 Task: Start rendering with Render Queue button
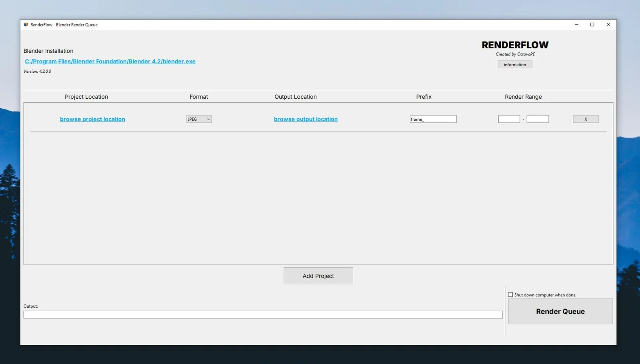click(x=560, y=312)
